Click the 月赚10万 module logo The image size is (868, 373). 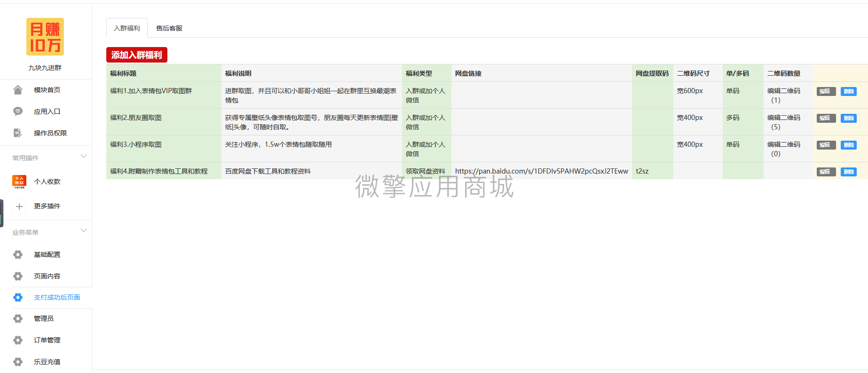click(45, 37)
